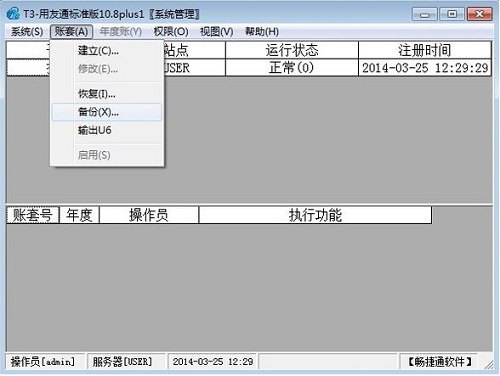Maximize the system management window
500x376 pixels.
(452, 14)
